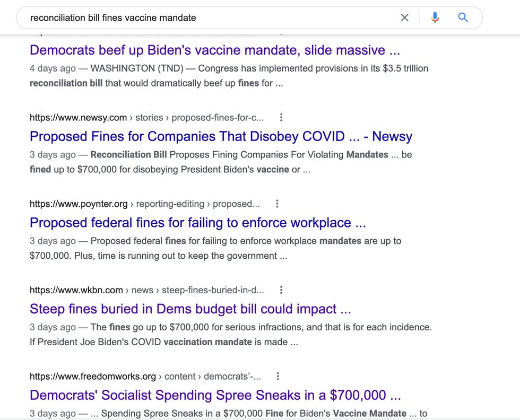Click the blue voice search icon in search bar
Screen dimensions: 520x420
(435, 17)
